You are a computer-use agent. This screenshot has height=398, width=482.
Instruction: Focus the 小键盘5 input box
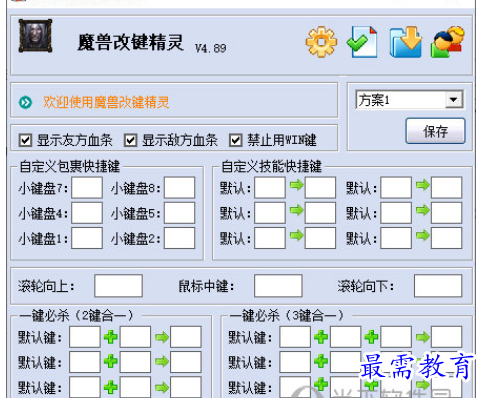[179, 213]
